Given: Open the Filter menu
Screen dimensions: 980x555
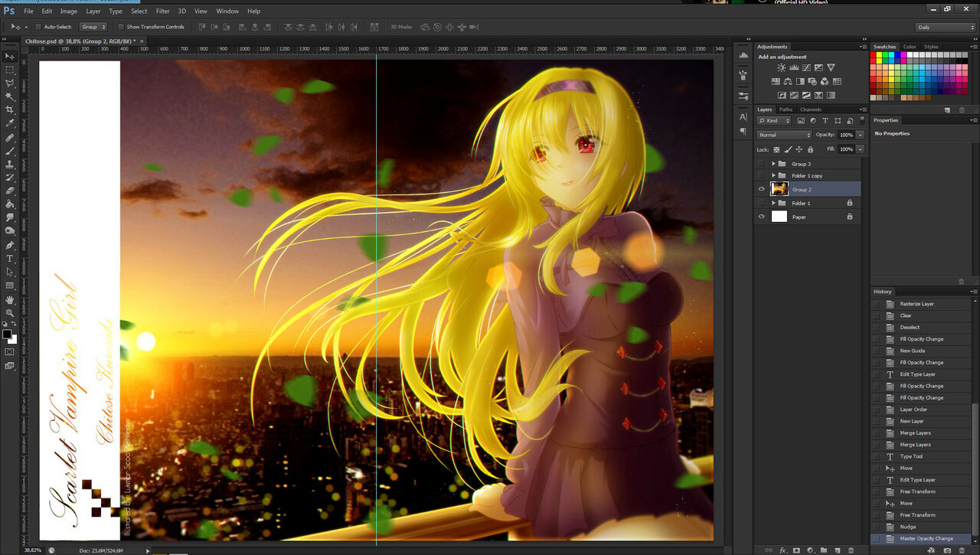Looking at the screenshot, I should [x=163, y=11].
